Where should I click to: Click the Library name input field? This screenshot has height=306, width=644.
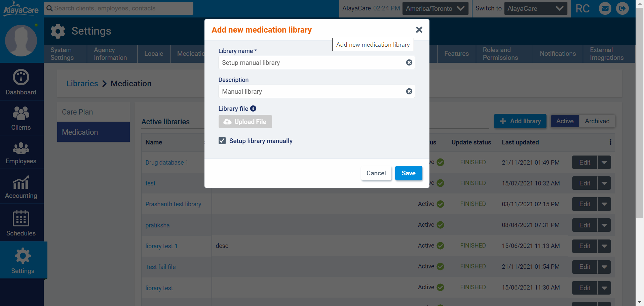click(x=311, y=63)
